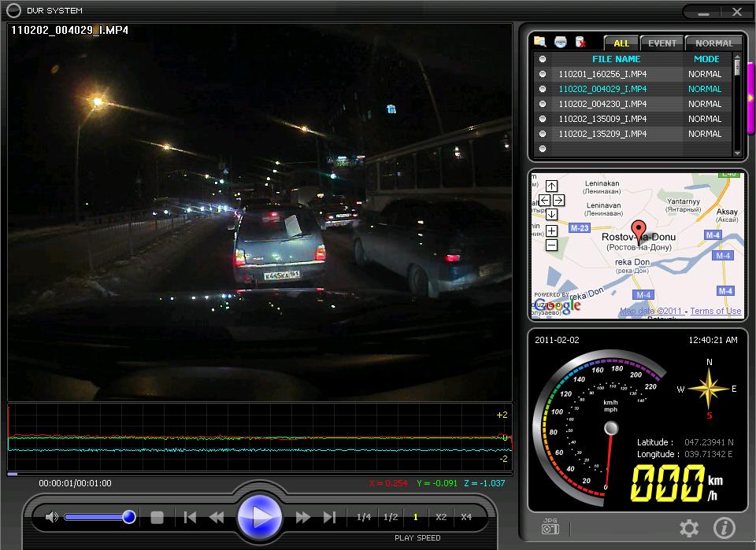Screen dimensions: 756x550
Task: Click the delete file icon with red X
Action: [x=580, y=42]
